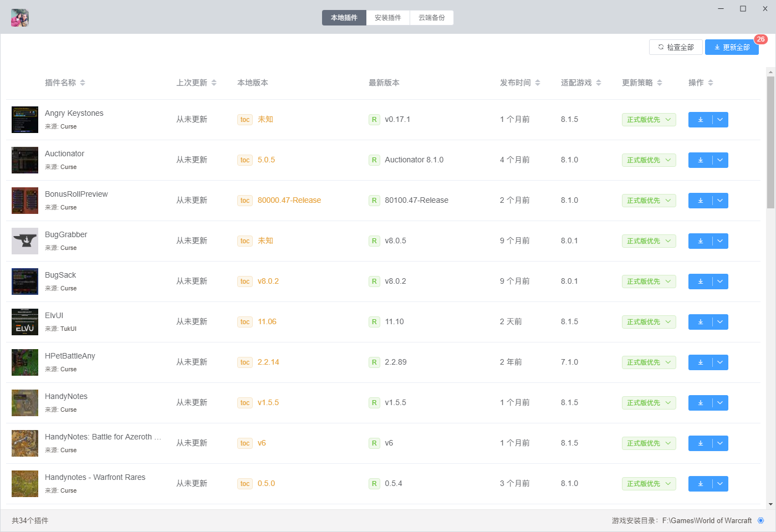Viewport: 776px width, 532px height.
Task: Sort by 发布时间 column
Action: [x=520, y=83]
